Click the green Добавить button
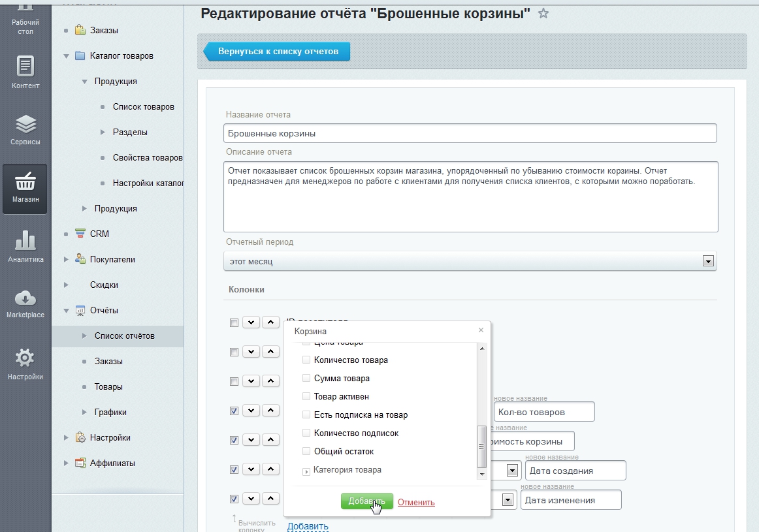Screen dimensions: 759x532 (x=366, y=501)
